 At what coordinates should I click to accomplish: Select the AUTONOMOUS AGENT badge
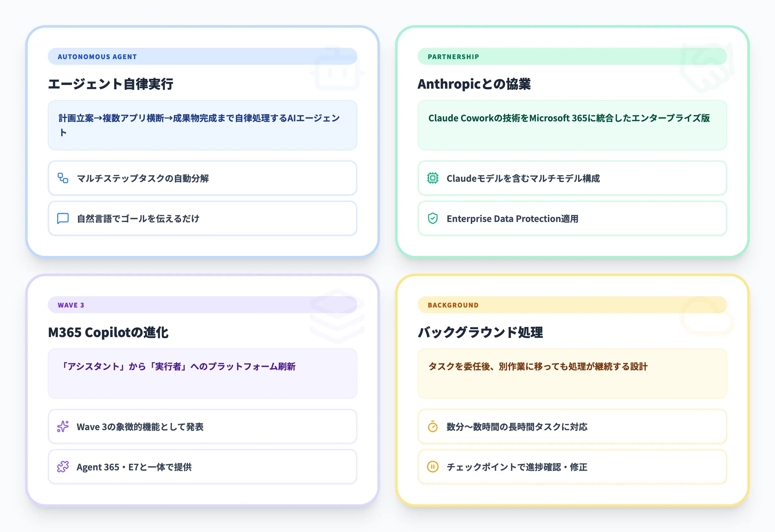(x=97, y=56)
